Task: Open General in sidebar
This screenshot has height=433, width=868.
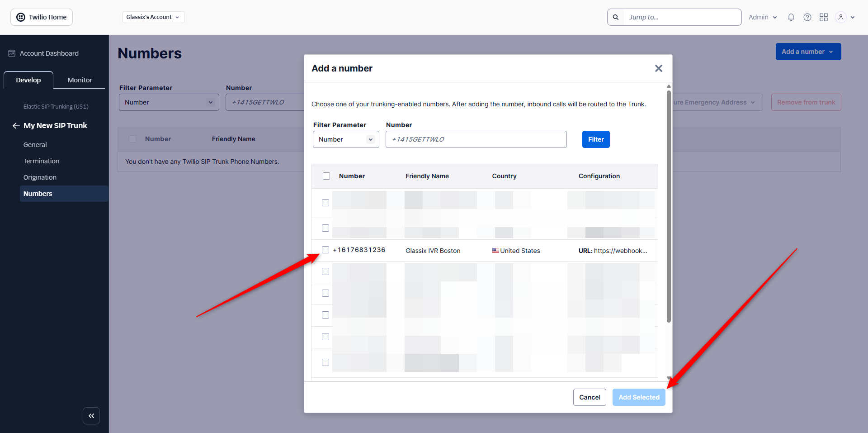Action: [x=35, y=145]
